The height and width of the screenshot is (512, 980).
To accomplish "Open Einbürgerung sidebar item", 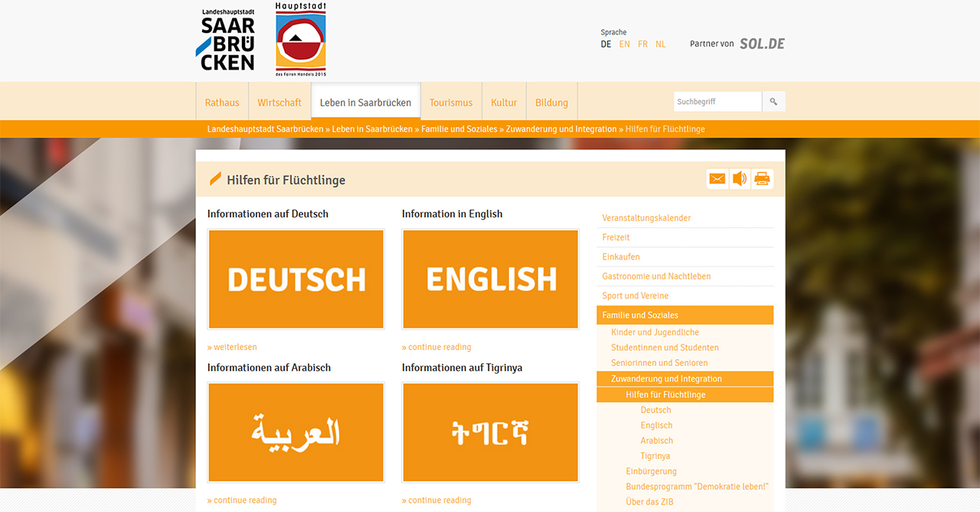I will pyautogui.click(x=652, y=471).
